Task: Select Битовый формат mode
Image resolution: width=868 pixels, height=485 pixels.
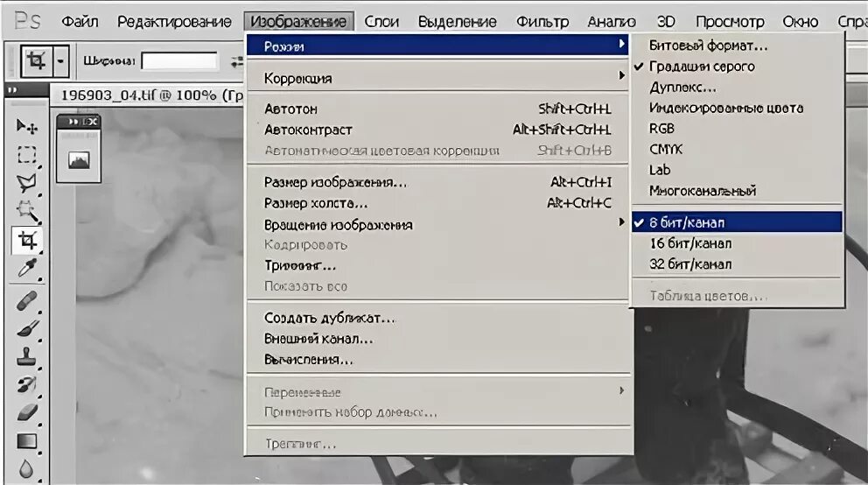Action: pyautogui.click(x=738, y=46)
